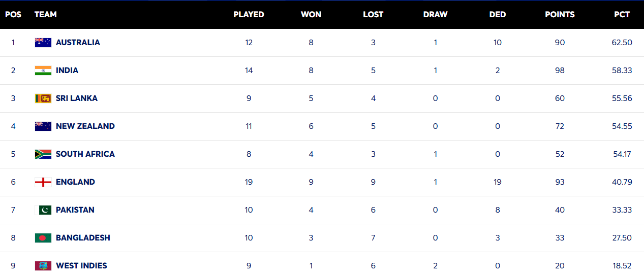The image size is (644, 275).
Task: Click the Sri Lanka flag icon
Action: coord(43,98)
